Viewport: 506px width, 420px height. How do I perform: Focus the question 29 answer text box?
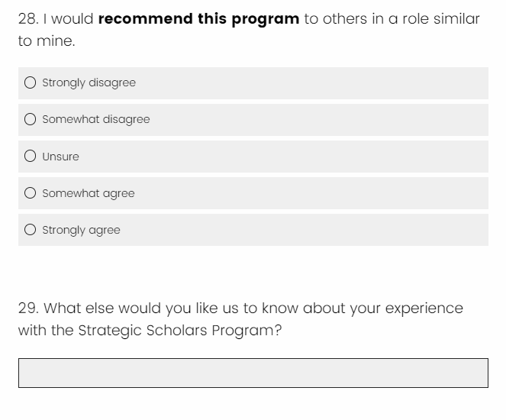pos(253,373)
